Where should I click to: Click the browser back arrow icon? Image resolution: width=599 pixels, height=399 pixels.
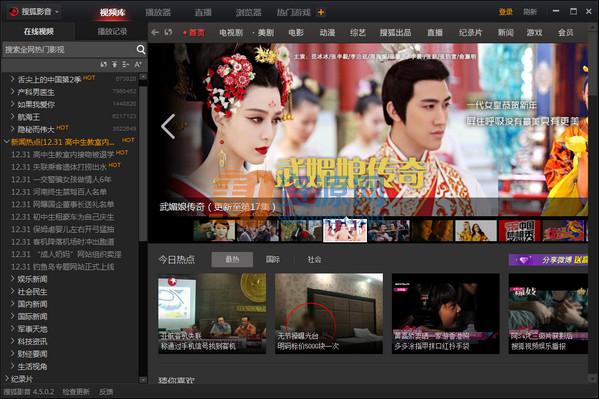155,32
